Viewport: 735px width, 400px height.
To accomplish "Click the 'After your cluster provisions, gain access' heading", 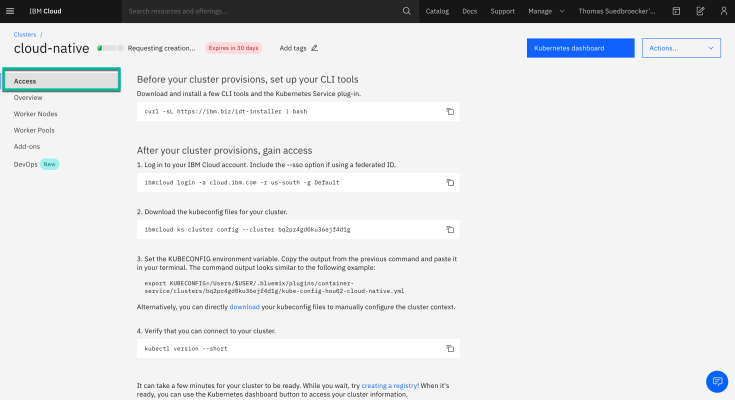I will (224, 151).
